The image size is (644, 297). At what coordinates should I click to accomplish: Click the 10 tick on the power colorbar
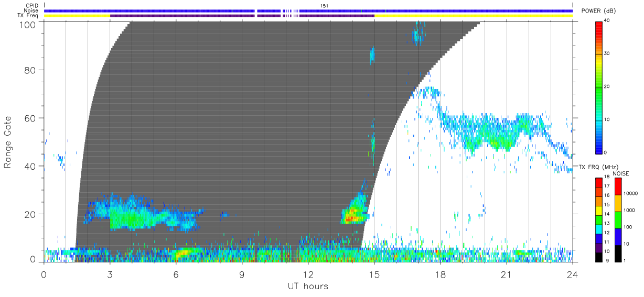tap(608, 119)
